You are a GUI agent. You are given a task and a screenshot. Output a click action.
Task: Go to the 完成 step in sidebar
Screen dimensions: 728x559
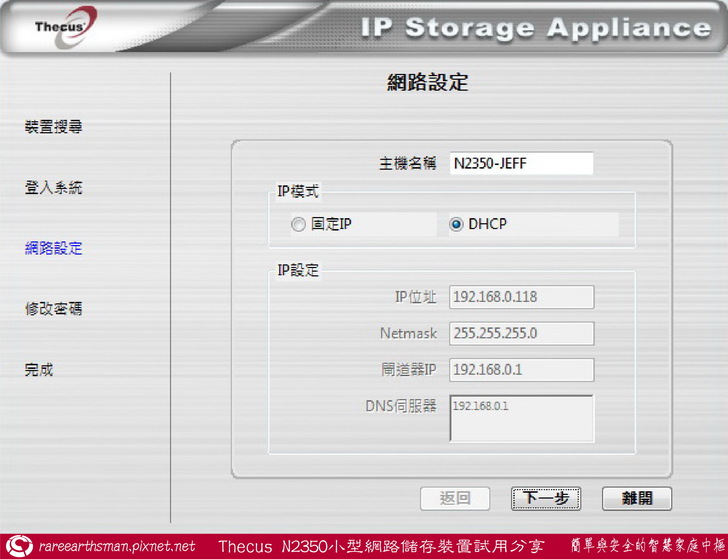pyautogui.click(x=39, y=370)
